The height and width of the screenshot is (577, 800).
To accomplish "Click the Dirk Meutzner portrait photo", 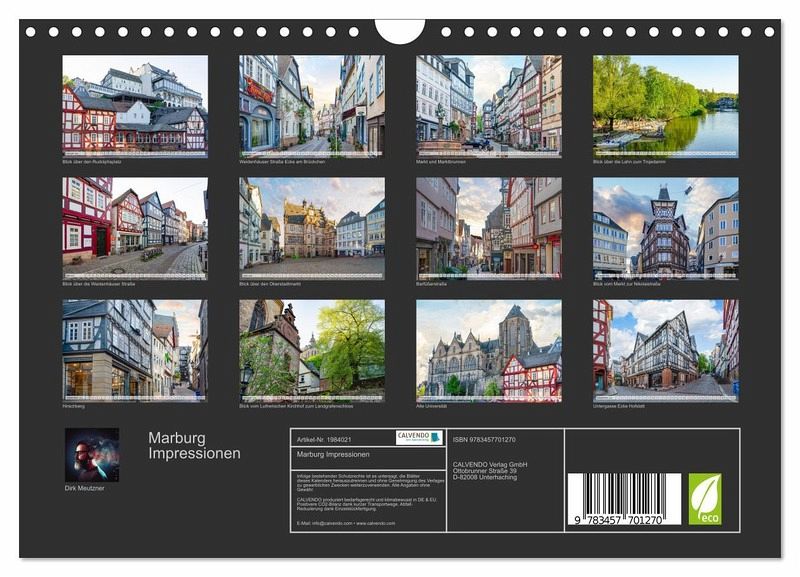I will (x=92, y=455).
